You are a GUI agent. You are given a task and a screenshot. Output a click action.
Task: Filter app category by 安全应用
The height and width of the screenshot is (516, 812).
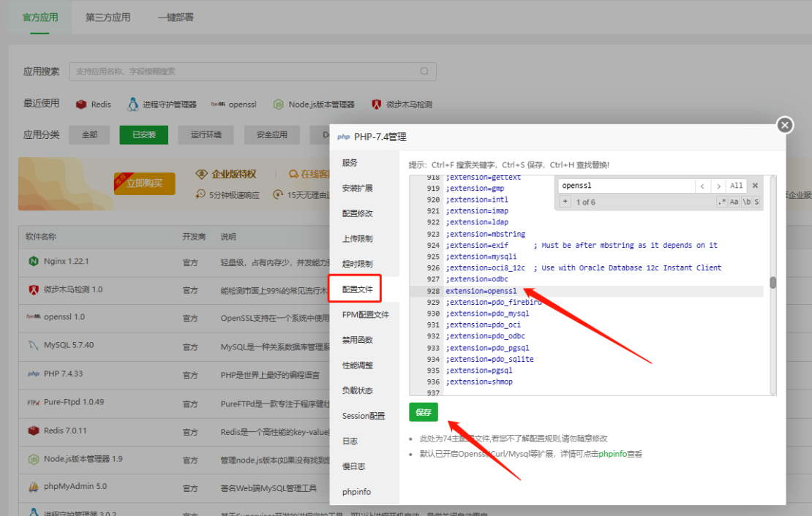(272, 134)
